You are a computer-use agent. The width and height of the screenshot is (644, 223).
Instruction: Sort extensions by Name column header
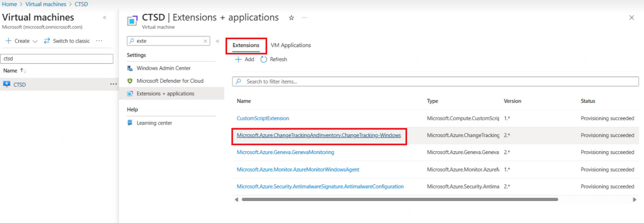click(x=244, y=101)
